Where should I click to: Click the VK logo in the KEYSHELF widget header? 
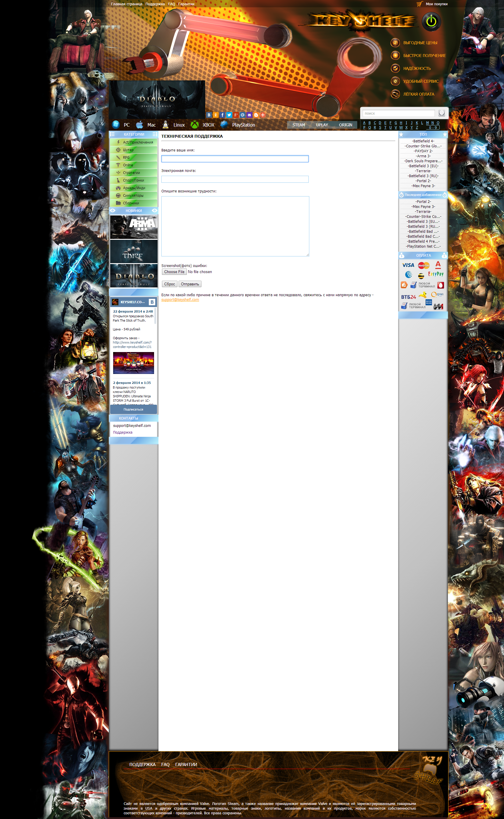click(x=152, y=302)
